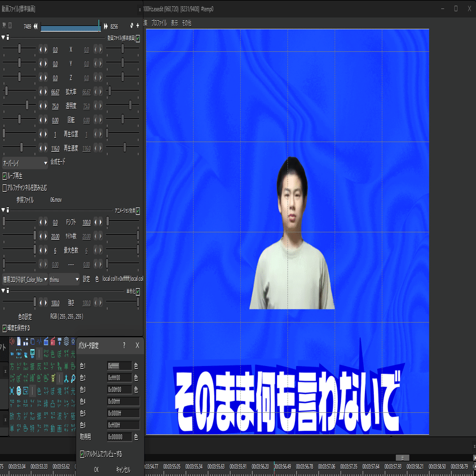Select the 放 effect icon in palette
This screenshot has width=476, height=476.
[x=12, y=416]
